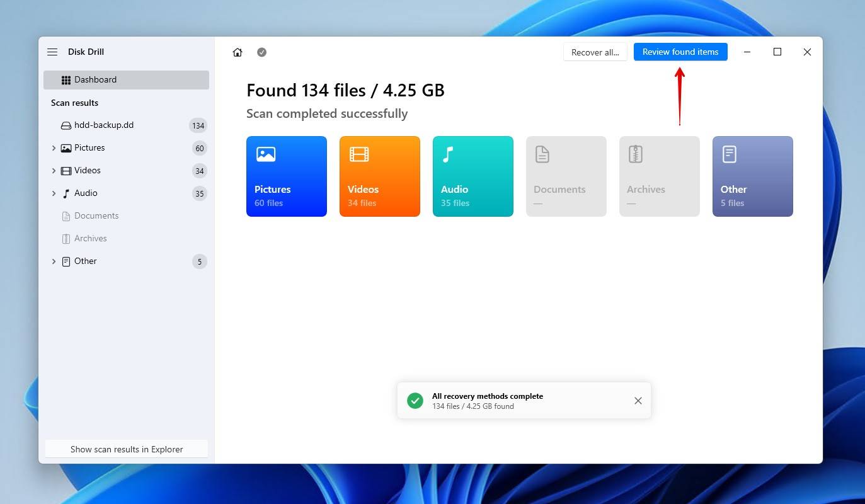Select hdd-backup.dd scan result
This screenshot has height=504, width=865.
click(x=104, y=125)
